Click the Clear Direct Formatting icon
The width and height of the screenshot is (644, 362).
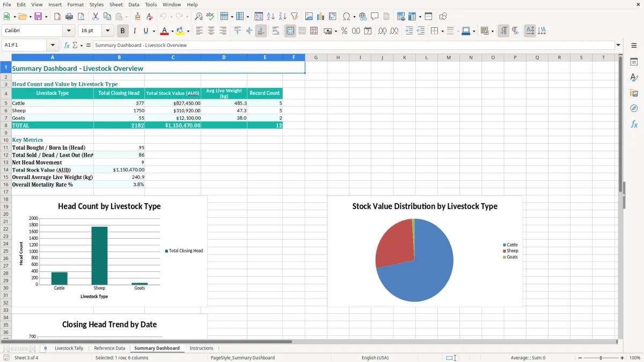pos(149,17)
